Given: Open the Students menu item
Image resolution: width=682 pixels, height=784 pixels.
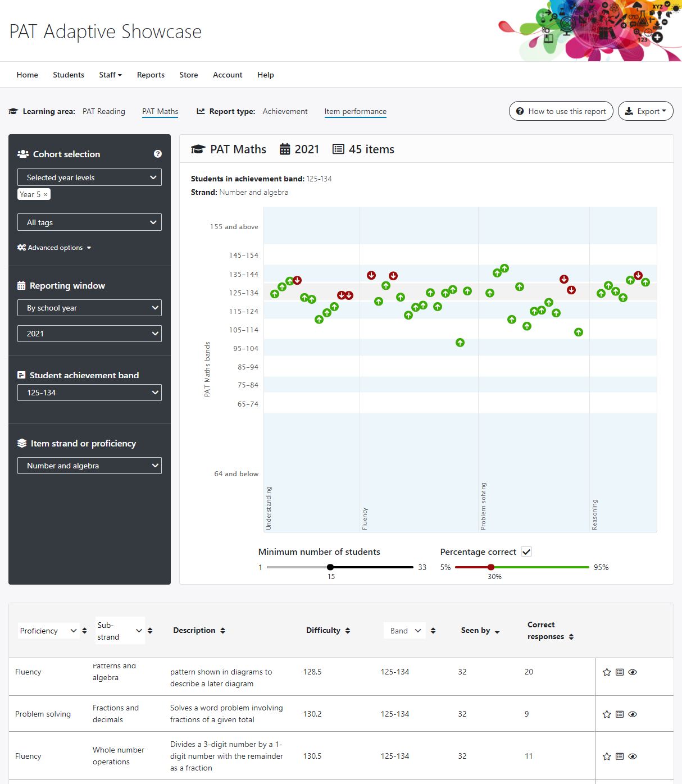Looking at the screenshot, I should [69, 75].
